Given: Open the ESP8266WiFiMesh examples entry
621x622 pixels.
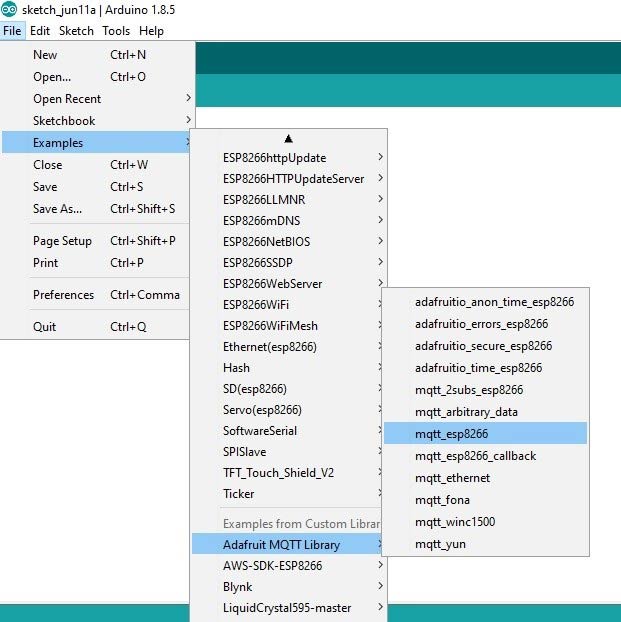Looking at the screenshot, I should click(x=286, y=326).
